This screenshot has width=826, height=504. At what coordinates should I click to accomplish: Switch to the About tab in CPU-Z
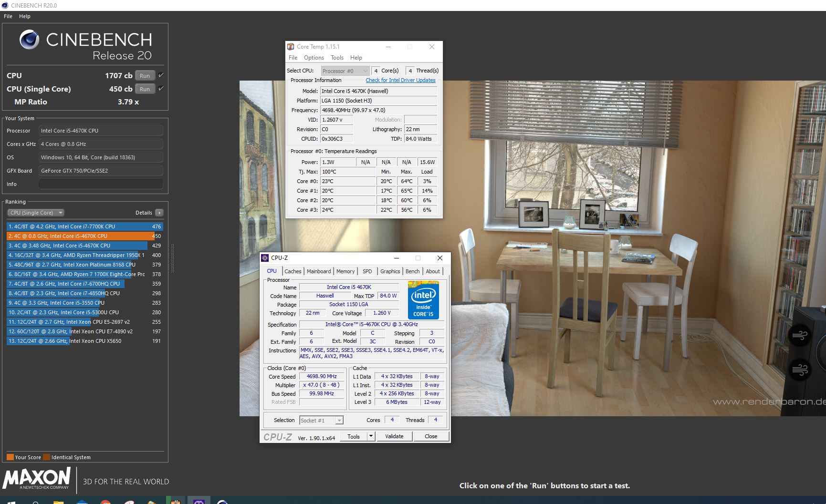(x=433, y=271)
